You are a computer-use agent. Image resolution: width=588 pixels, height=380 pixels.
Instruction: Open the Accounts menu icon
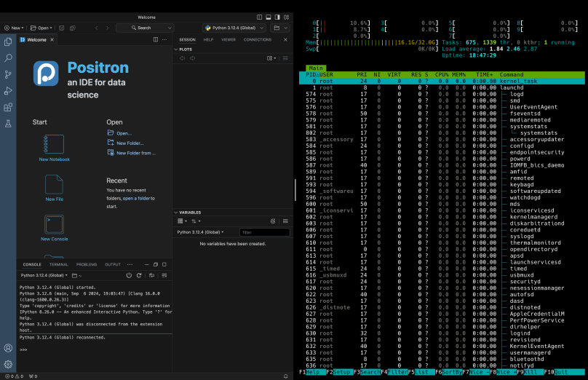pos(8,348)
